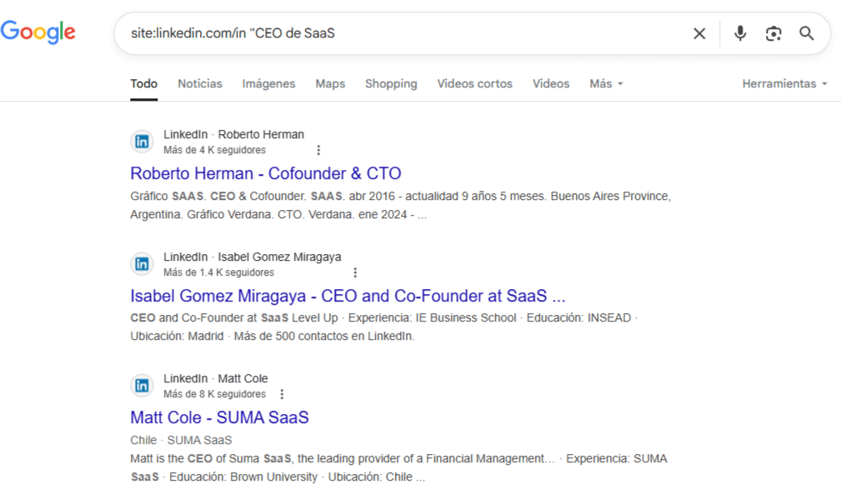
Task: Open options menu for Isabel Gomez result
Action: click(x=355, y=272)
